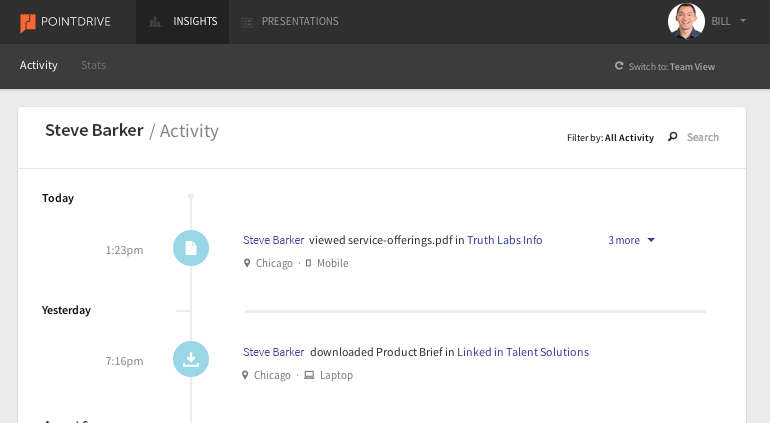Click the mobile device icon

click(x=308, y=263)
